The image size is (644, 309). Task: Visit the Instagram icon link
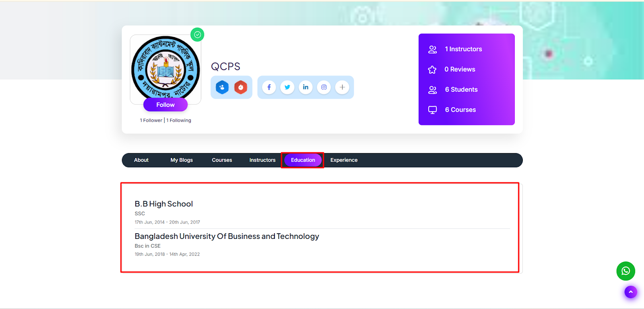click(x=324, y=87)
